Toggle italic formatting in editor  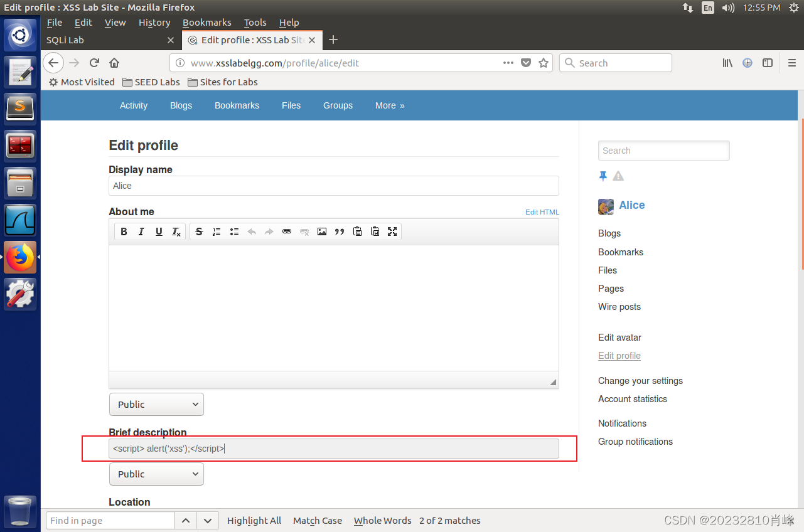click(x=141, y=231)
